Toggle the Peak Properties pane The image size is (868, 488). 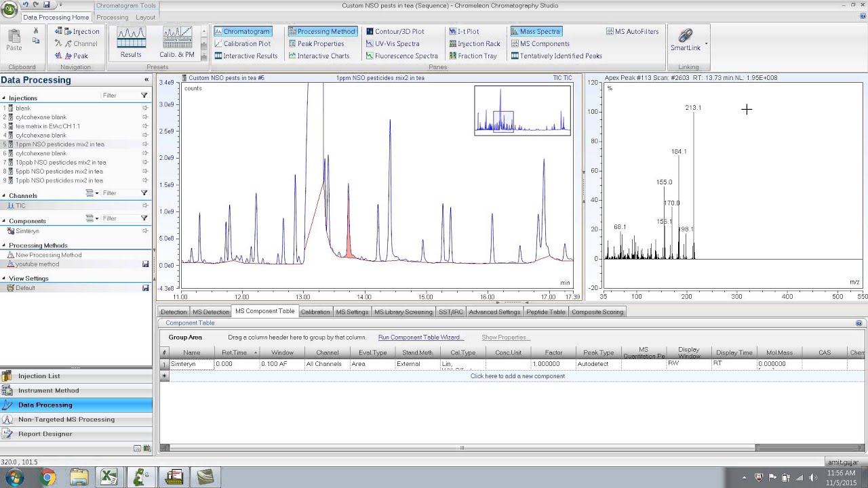click(316, 43)
